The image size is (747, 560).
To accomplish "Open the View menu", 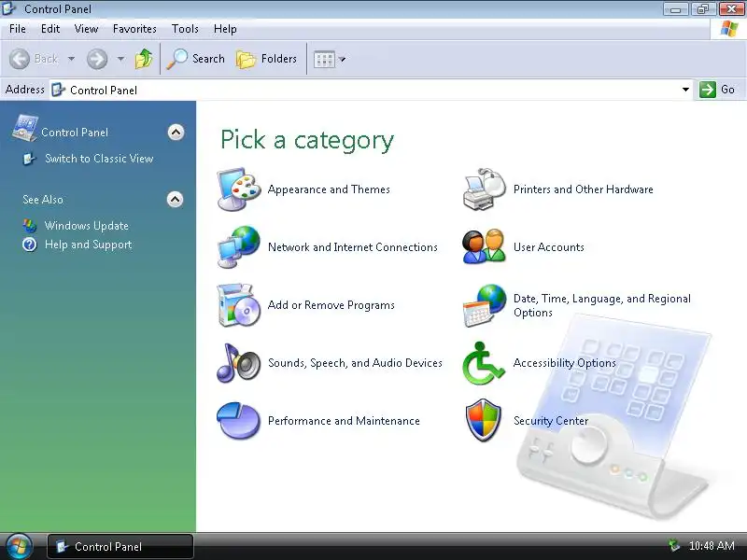I will point(86,29).
